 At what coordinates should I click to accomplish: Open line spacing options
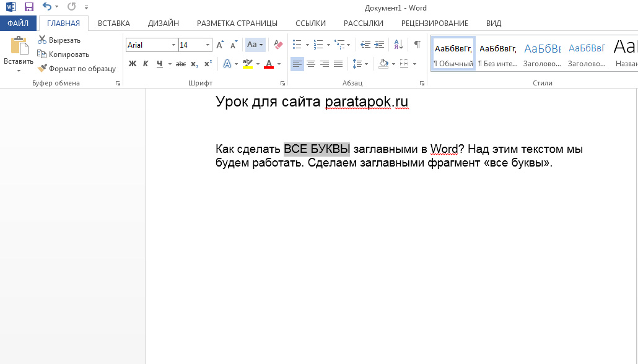coord(360,64)
